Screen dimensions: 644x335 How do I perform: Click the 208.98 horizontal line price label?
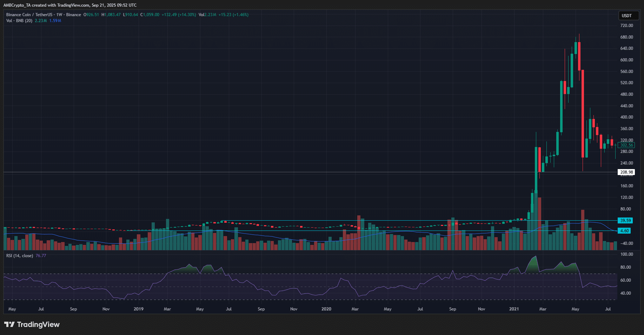pos(626,172)
